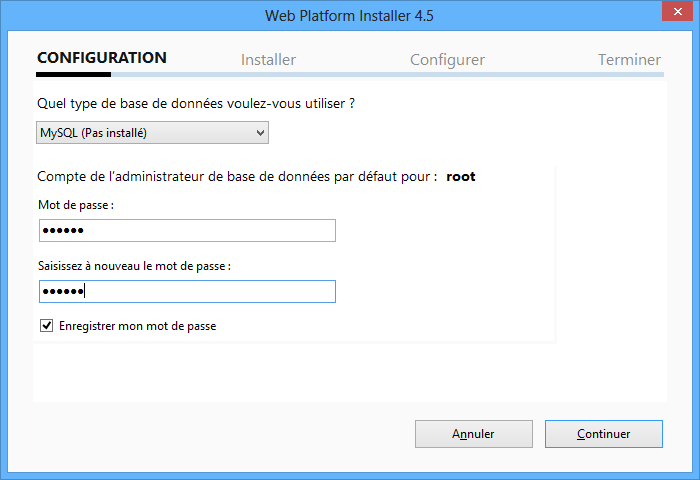Click the Compte de l'administrateur label
The height and width of the screenshot is (480, 700).
(x=237, y=177)
